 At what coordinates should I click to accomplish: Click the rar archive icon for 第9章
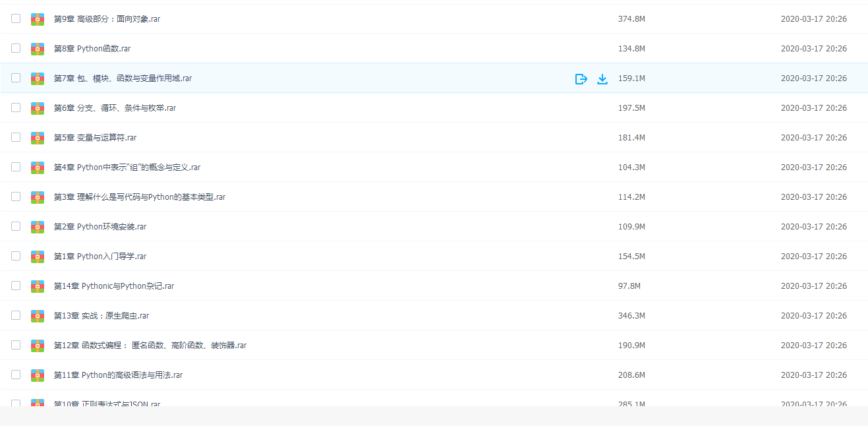38,19
